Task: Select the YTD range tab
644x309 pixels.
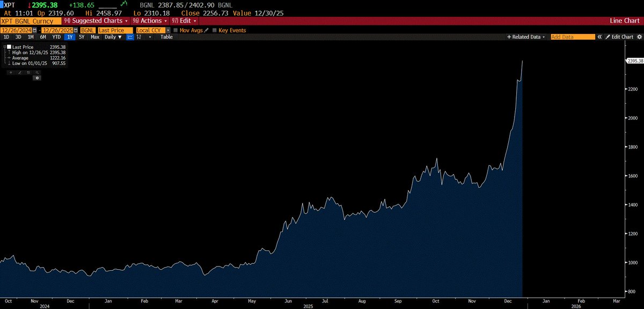Action: 56,37
